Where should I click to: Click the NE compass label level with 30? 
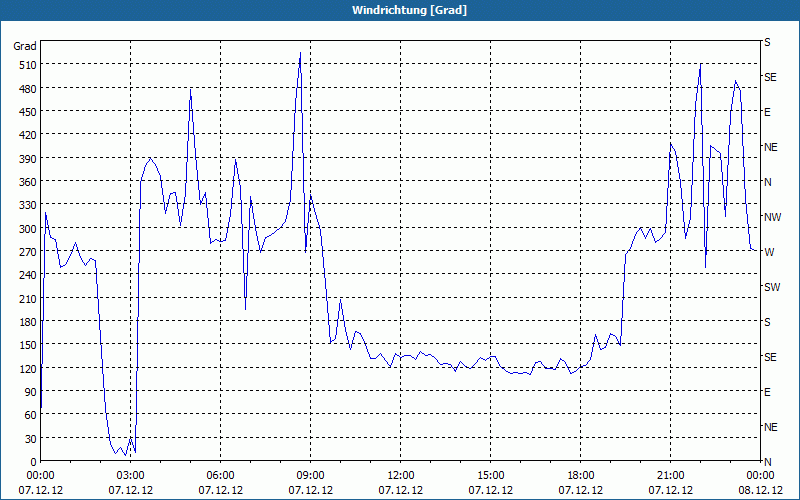(x=770, y=427)
